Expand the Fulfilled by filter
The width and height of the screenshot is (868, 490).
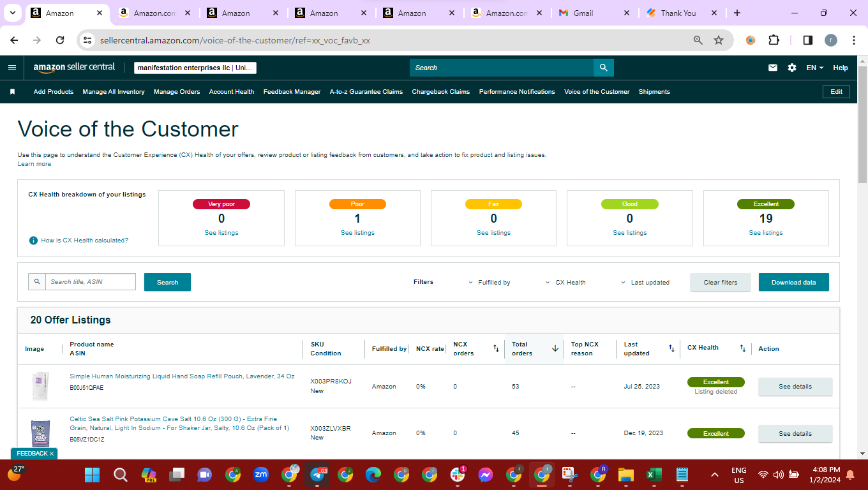490,282
